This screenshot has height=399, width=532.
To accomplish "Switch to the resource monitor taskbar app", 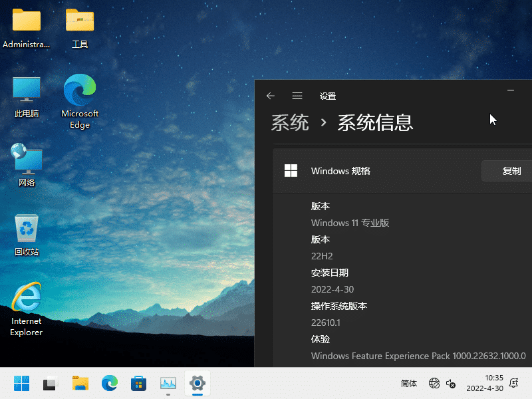I will (168, 383).
